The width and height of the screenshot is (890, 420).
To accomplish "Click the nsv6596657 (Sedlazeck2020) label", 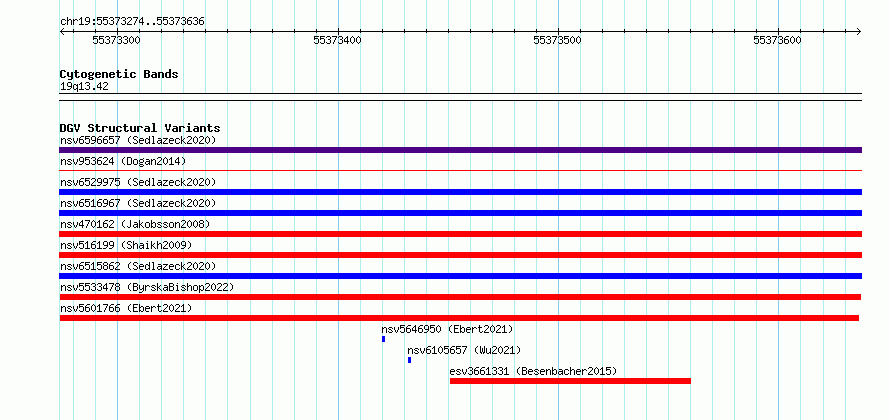I will [x=138, y=140].
